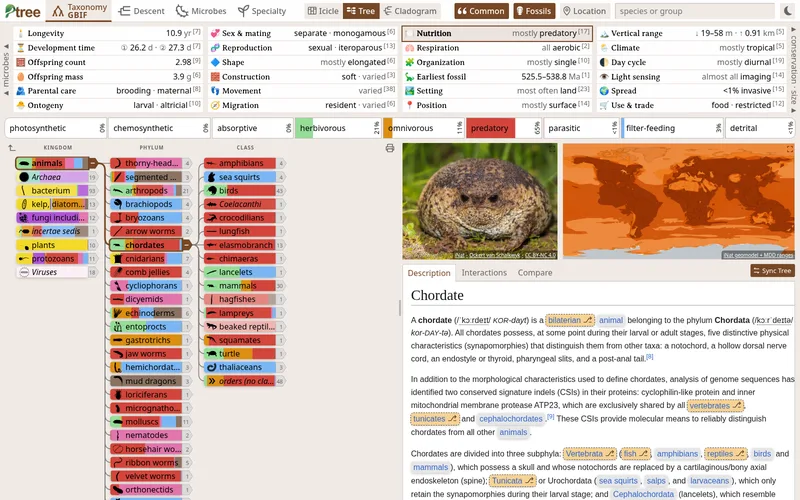Screen dimensions: 800x500
Task: Click the print icon above tree
Action: click(390, 148)
